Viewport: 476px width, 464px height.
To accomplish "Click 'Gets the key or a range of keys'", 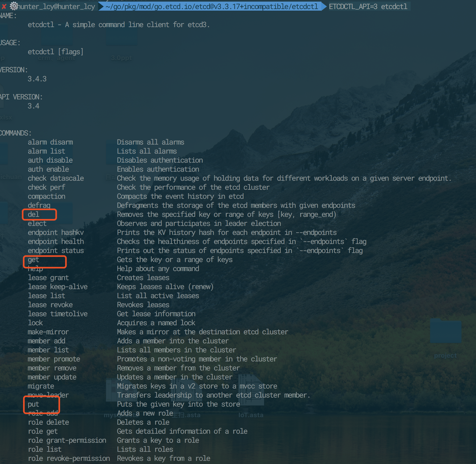I will pos(175,260).
